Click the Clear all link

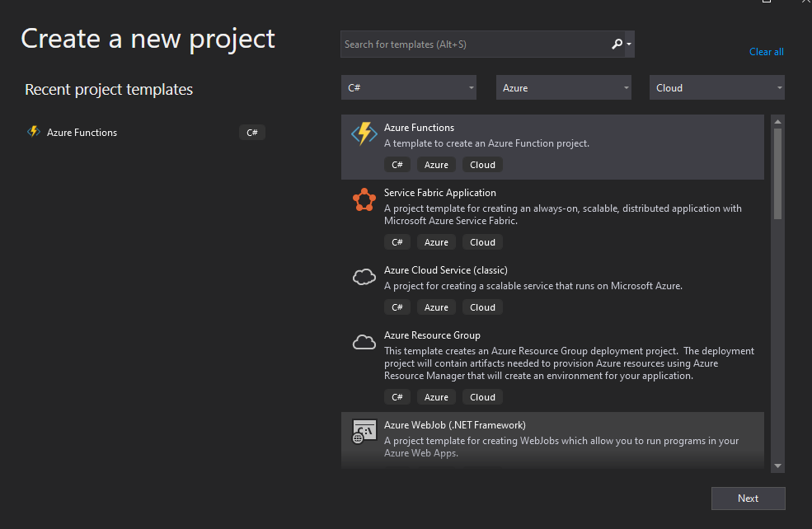766,52
